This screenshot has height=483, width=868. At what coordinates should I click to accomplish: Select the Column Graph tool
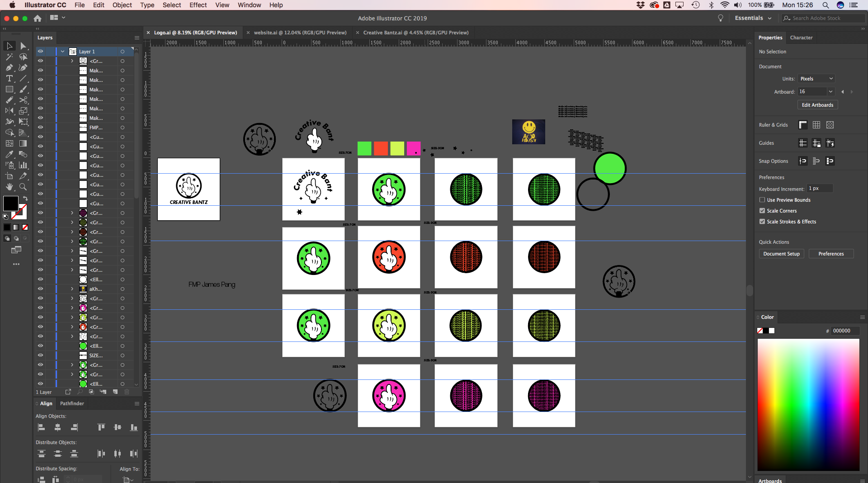[23, 165]
